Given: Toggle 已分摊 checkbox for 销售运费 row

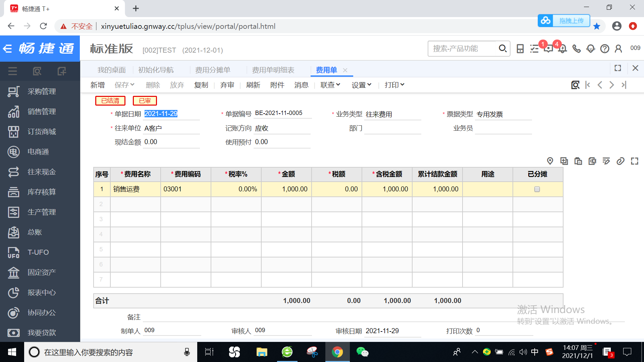Looking at the screenshot, I should coord(537,189).
